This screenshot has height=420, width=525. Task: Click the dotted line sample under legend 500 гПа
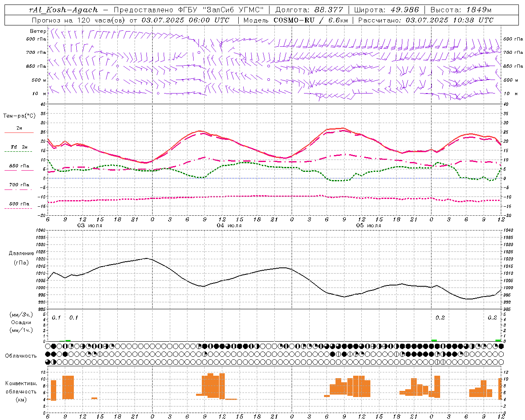18,208
